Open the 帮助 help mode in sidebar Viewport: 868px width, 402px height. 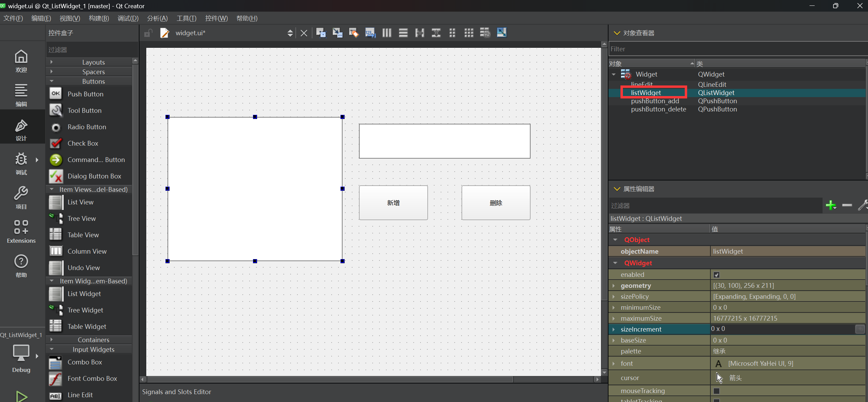click(x=21, y=266)
